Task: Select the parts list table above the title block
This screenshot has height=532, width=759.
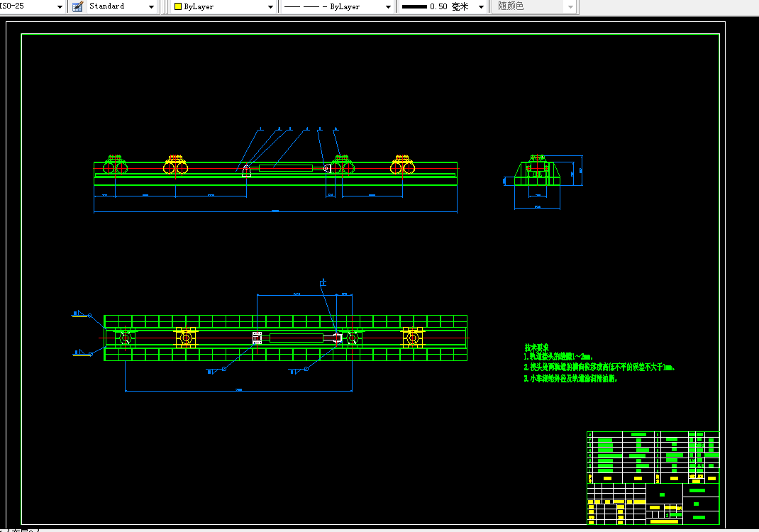Action: [x=653, y=458]
